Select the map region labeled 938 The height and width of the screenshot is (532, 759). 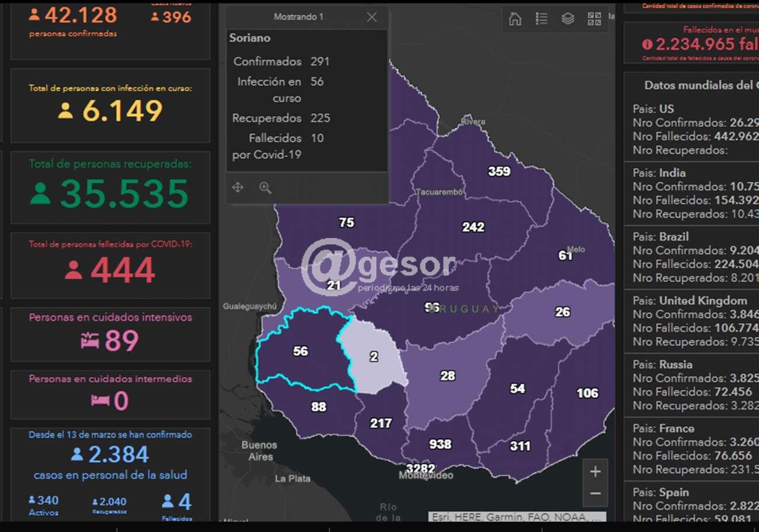point(440,444)
